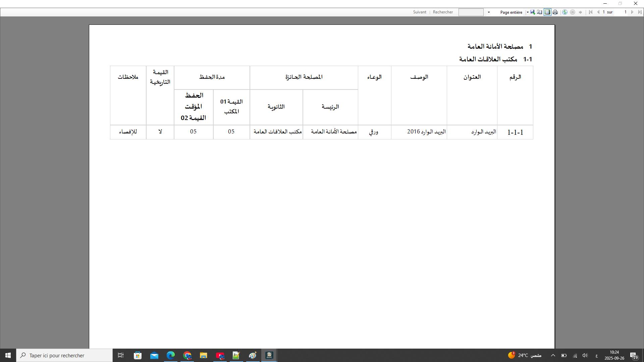Open the Page entière zoom dropdown
644x362 pixels.
[x=511, y=12]
